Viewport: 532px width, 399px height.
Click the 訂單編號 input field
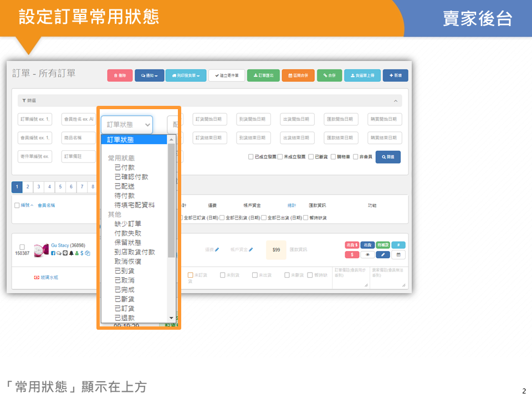35,120
